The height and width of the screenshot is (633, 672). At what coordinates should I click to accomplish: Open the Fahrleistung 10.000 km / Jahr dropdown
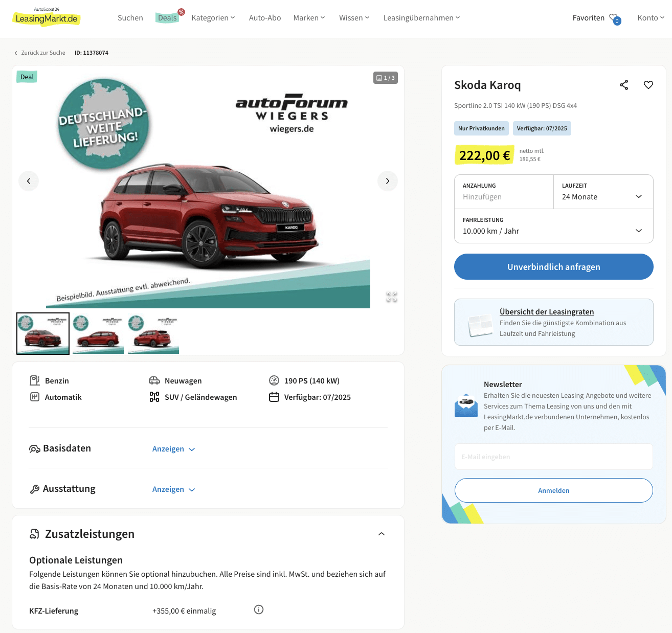point(554,226)
